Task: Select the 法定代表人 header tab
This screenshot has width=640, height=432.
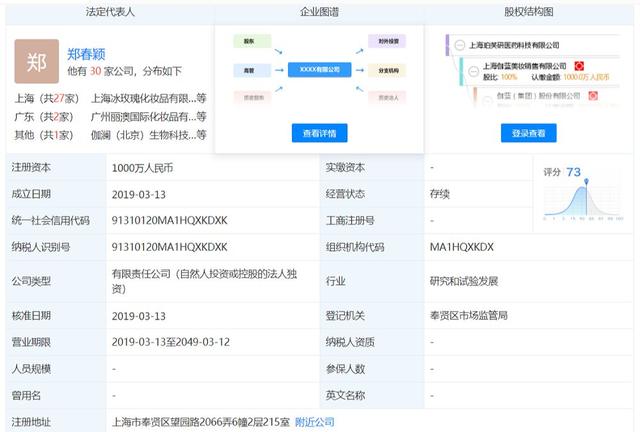Action: [110, 12]
